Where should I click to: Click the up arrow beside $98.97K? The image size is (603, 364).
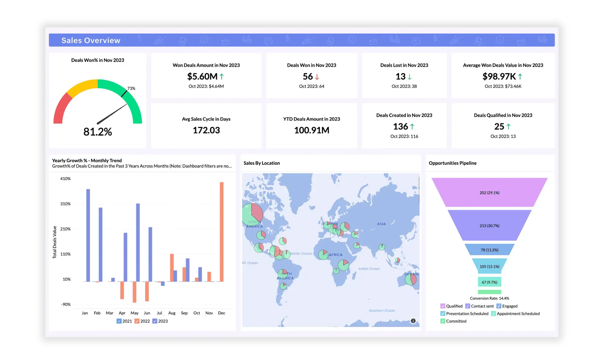click(x=520, y=77)
